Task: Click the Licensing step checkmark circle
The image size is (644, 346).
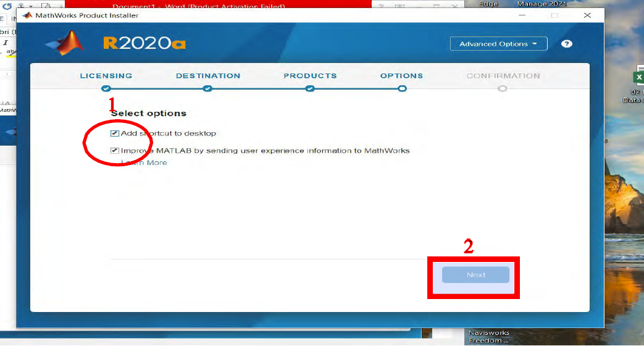Action: 106,88
